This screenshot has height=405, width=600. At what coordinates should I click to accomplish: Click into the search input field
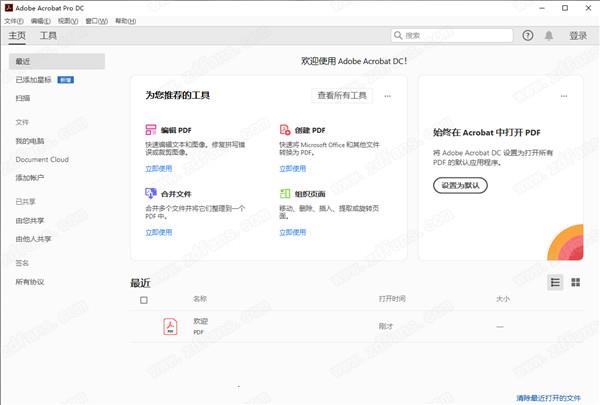click(x=452, y=36)
